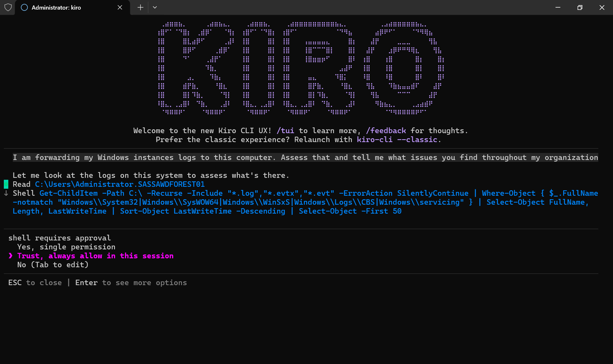Viewport: 613px width, 364px height.
Task: Click the 'Sort-Object LastWriteTime -Descending' text
Action: 202,211
